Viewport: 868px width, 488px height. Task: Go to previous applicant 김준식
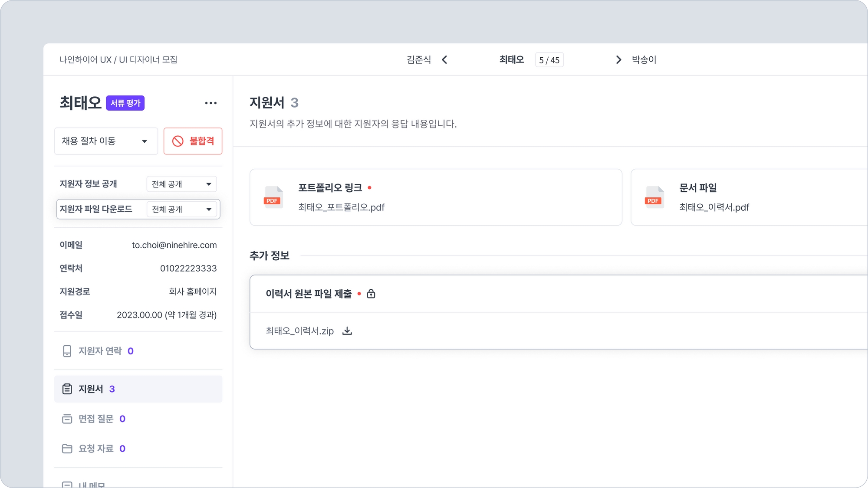click(x=418, y=60)
